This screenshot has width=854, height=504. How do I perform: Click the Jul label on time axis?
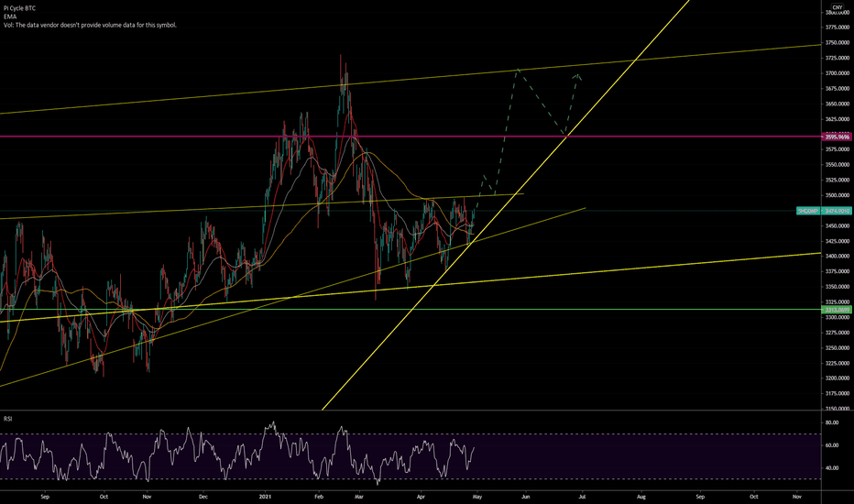pos(582,497)
